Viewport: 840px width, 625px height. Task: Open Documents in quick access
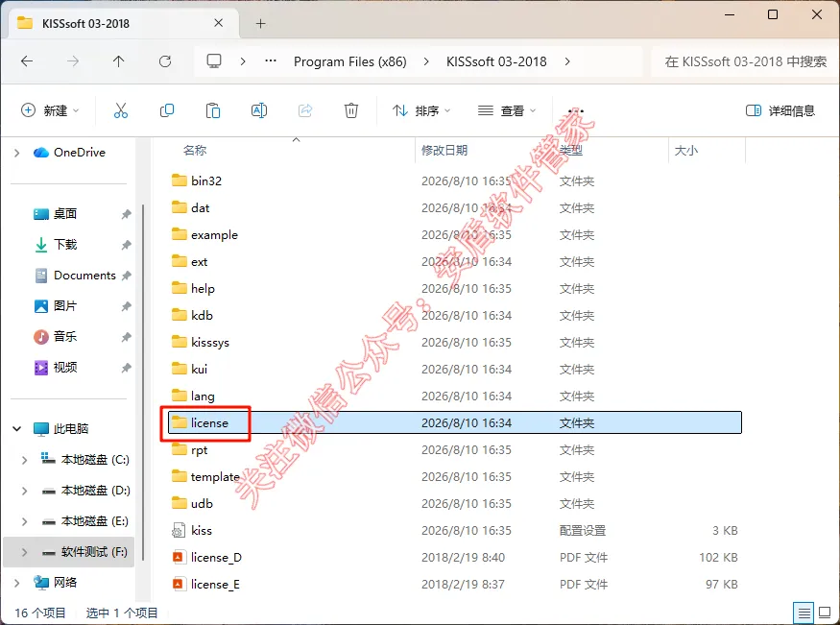coord(75,276)
